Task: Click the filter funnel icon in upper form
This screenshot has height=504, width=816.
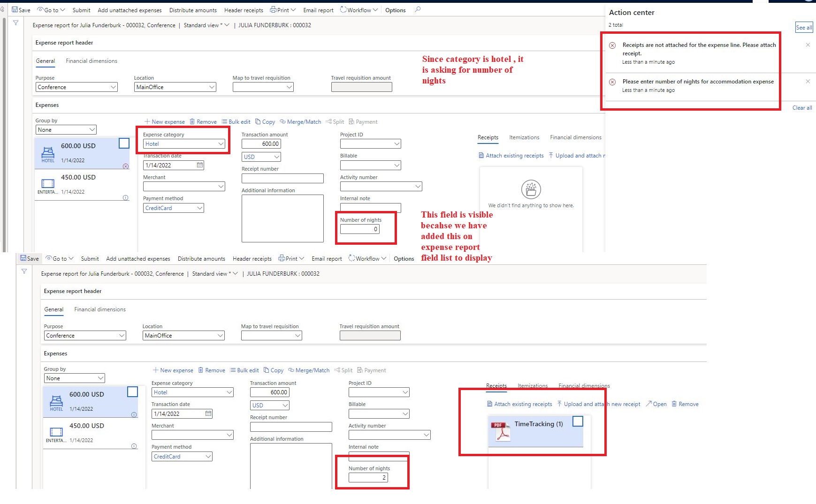Action: 15,23
